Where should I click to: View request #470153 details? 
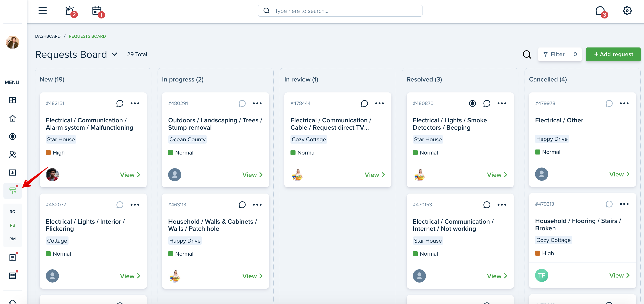(x=497, y=276)
